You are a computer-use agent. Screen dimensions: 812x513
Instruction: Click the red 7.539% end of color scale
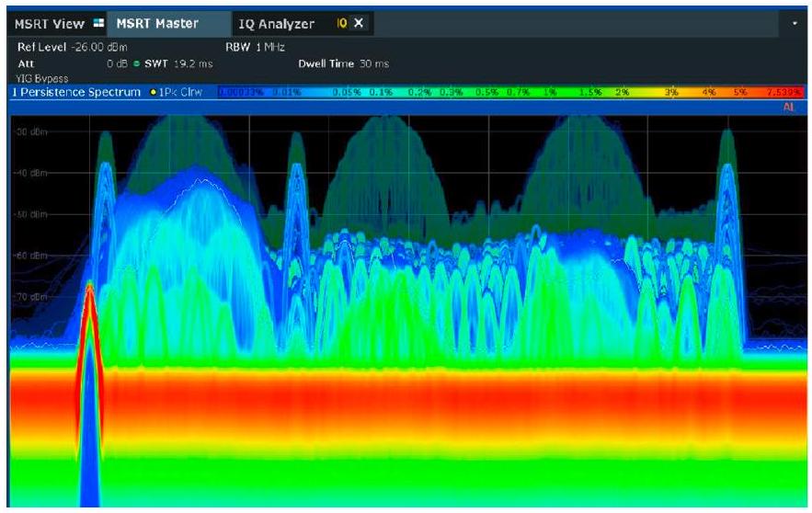click(783, 93)
